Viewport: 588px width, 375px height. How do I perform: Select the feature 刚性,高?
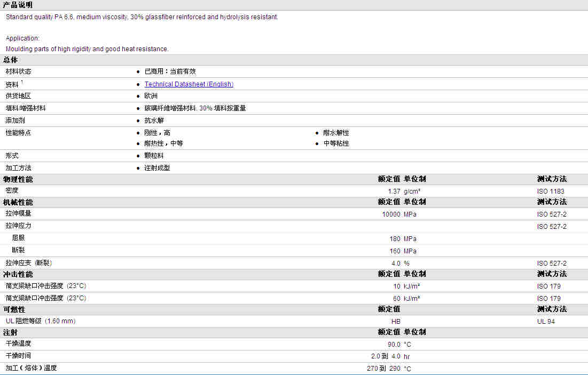pyautogui.click(x=158, y=133)
